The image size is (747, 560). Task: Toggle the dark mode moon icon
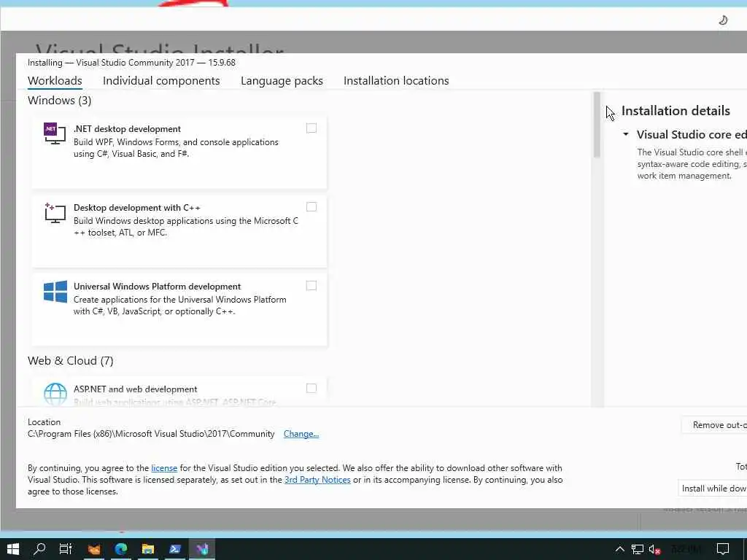pos(723,20)
